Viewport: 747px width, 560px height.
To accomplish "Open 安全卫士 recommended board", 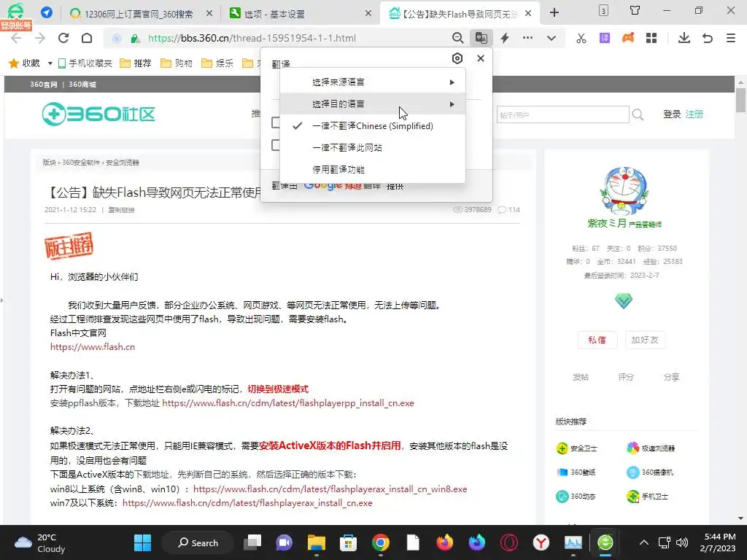I will (576, 448).
